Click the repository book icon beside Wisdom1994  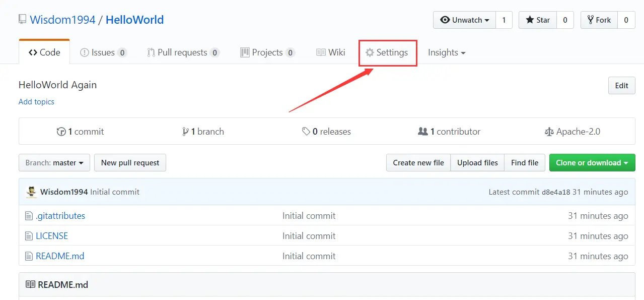click(23, 20)
